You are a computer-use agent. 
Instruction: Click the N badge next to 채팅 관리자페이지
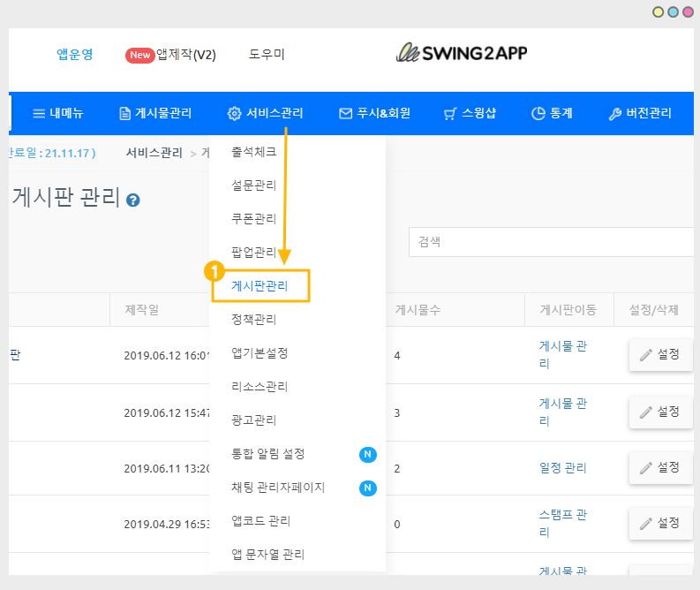(x=367, y=488)
